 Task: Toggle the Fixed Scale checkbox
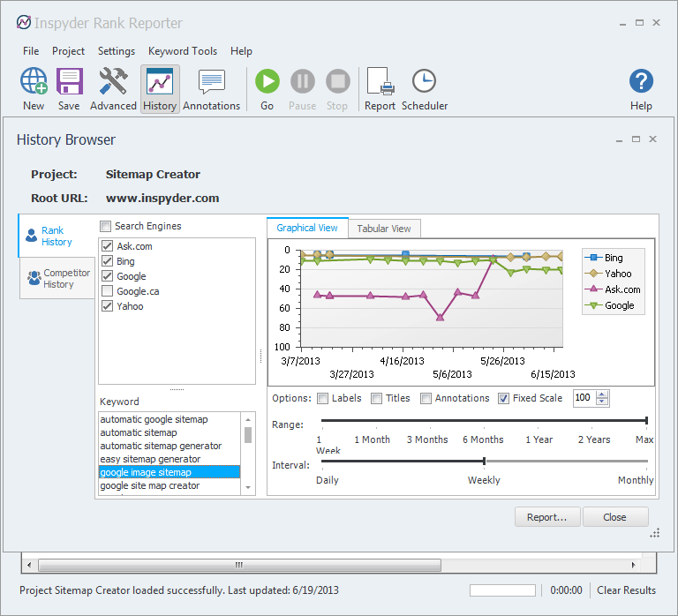(x=504, y=398)
